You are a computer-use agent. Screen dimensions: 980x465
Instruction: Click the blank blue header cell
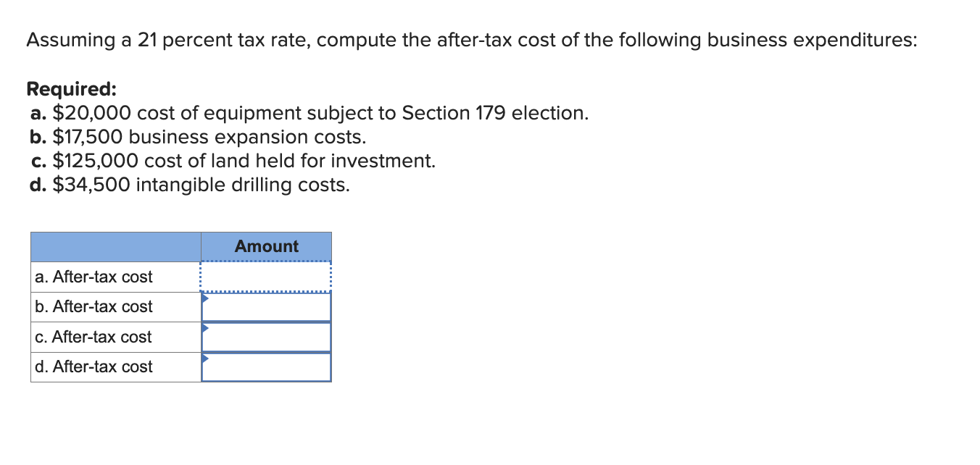(116, 247)
